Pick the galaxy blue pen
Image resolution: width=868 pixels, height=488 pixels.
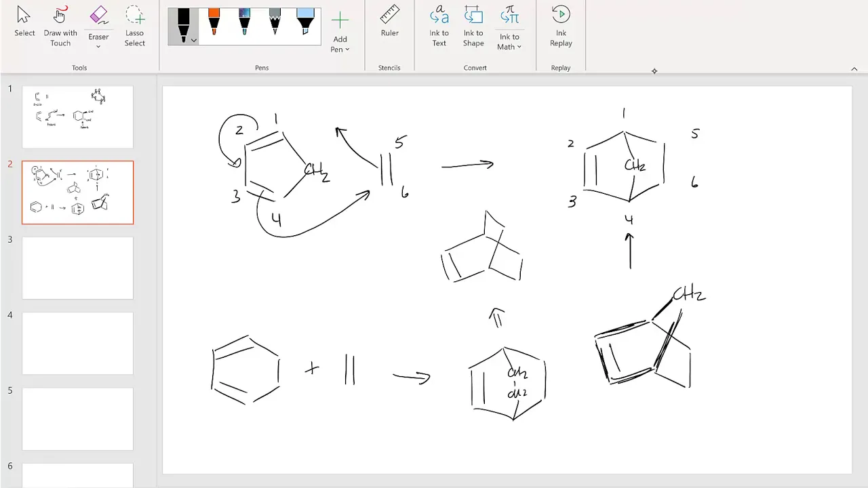point(244,22)
